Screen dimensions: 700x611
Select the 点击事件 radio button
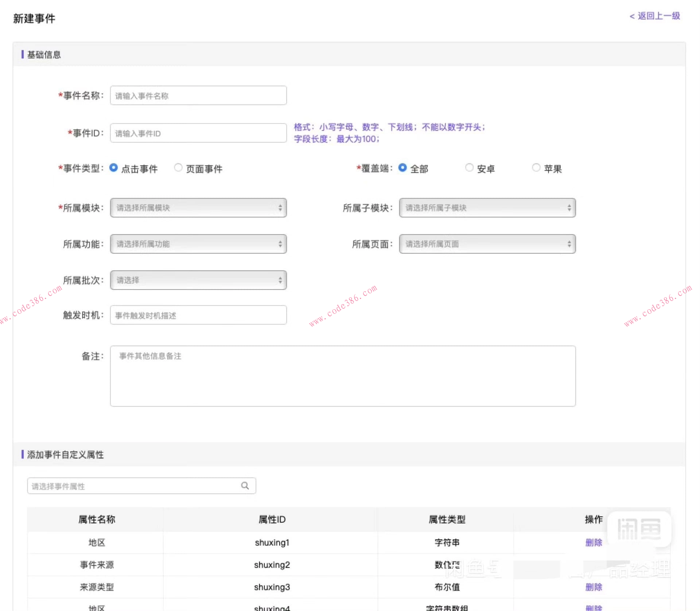(x=113, y=168)
